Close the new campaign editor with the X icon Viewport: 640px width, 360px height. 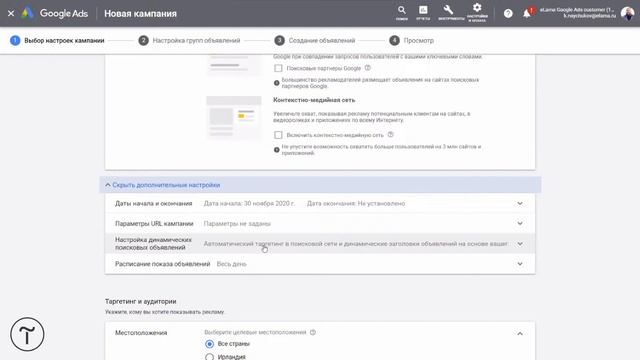tap(11, 13)
